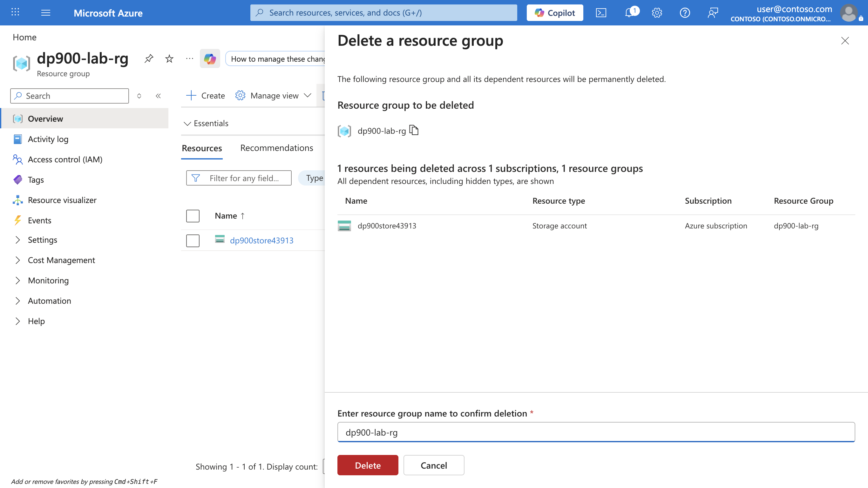Open the Azure apps grid launcher
Image resolution: width=868 pixels, height=488 pixels.
pos(15,12)
